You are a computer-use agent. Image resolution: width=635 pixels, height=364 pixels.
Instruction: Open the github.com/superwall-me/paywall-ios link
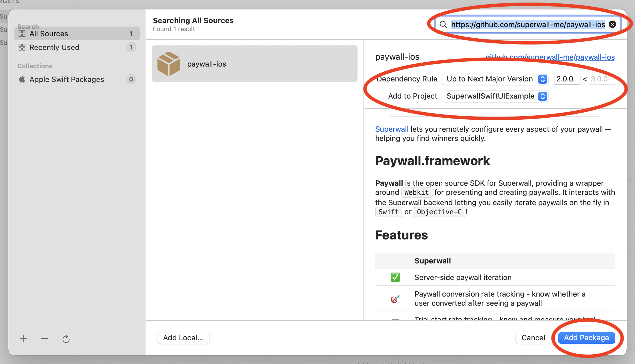point(550,57)
